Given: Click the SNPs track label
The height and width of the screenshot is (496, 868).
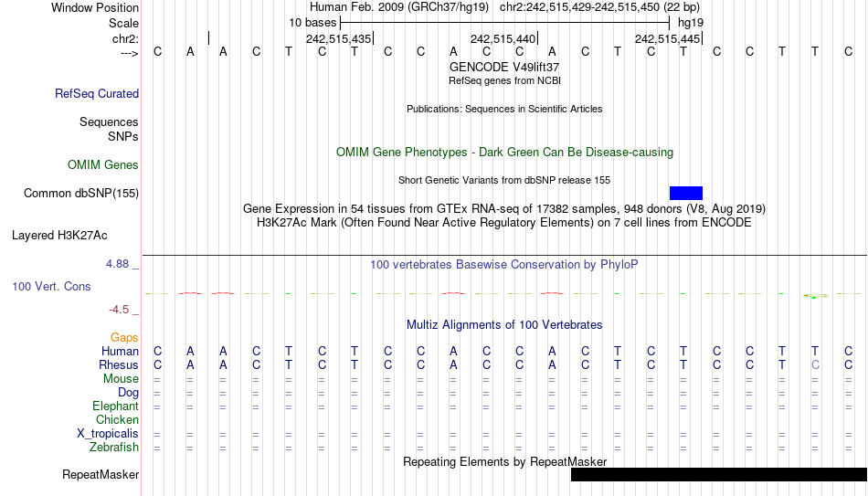Looking at the screenshot, I should [x=123, y=136].
